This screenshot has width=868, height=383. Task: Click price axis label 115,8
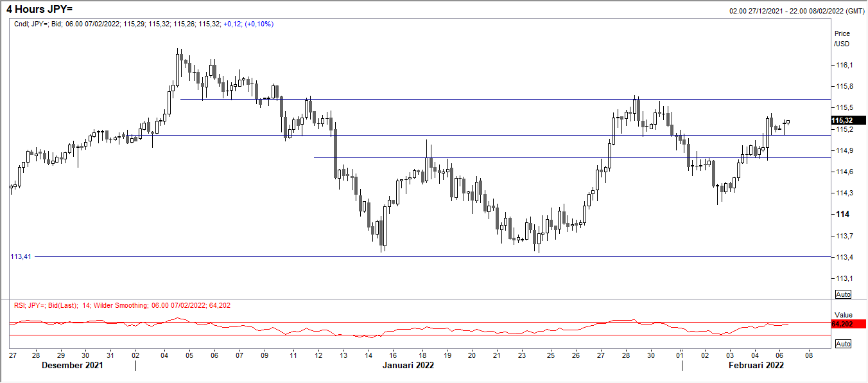click(x=844, y=86)
